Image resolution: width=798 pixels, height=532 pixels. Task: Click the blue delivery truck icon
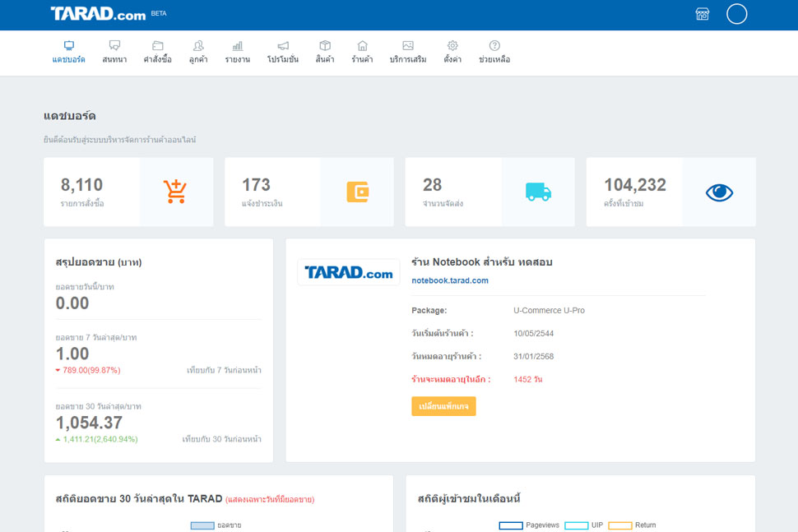point(539,192)
